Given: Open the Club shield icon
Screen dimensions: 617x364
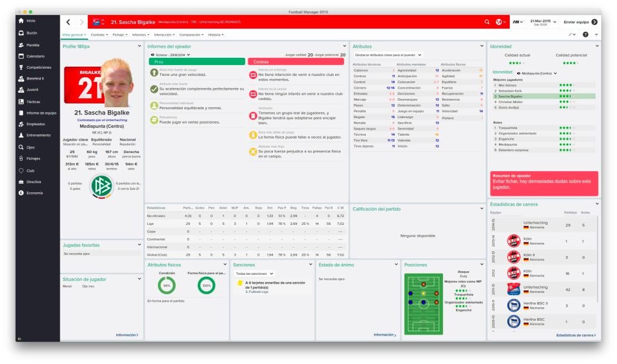Looking at the screenshot, I should (21, 171).
